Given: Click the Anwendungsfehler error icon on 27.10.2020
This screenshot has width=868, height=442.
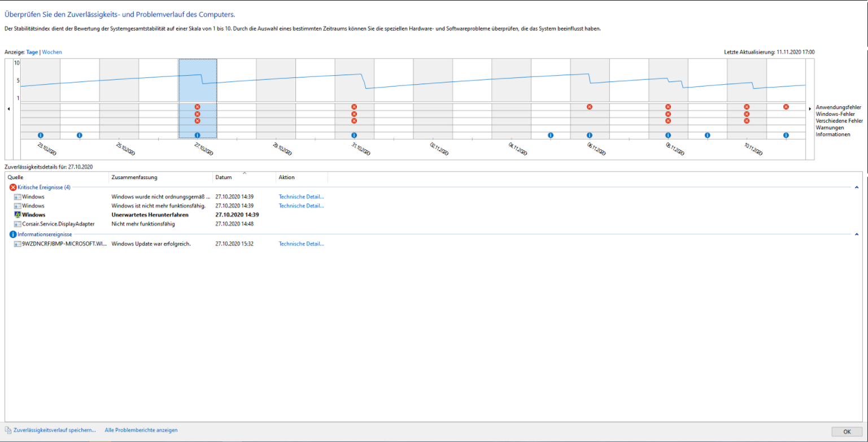Looking at the screenshot, I should 197,107.
